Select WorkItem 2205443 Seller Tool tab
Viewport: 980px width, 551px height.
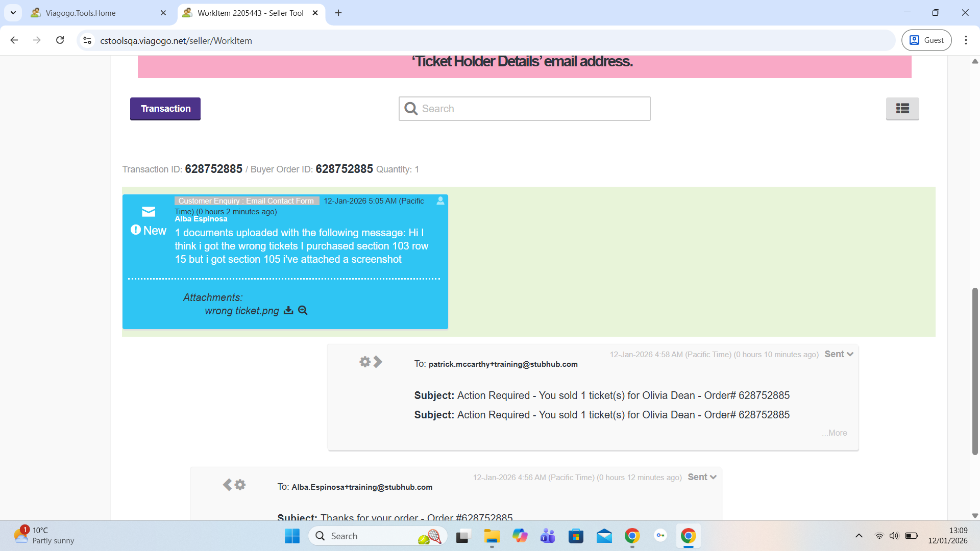click(x=250, y=13)
